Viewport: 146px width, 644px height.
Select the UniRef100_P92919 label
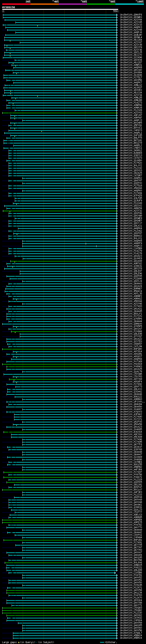click(131, 364)
